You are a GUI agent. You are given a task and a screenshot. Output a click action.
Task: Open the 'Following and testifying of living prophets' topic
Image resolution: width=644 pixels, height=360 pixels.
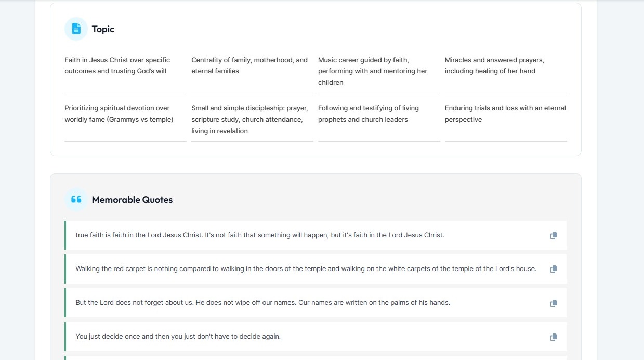pos(369,114)
